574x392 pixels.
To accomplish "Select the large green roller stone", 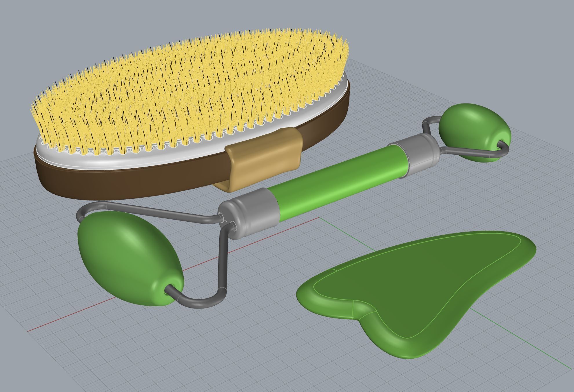I will (x=130, y=258).
